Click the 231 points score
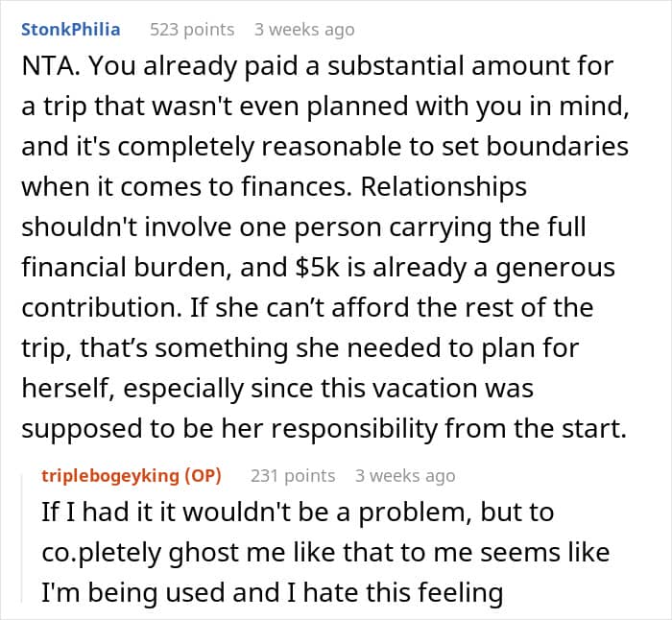The height and width of the screenshot is (620, 672). (x=293, y=475)
